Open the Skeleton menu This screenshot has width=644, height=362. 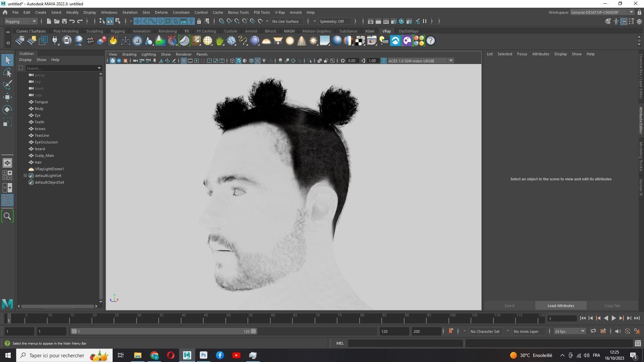pos(129,12)
